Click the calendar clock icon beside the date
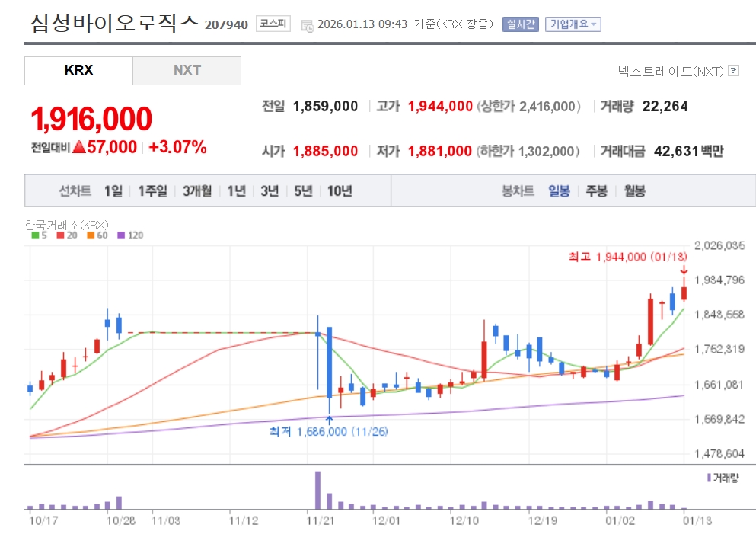 307,26
